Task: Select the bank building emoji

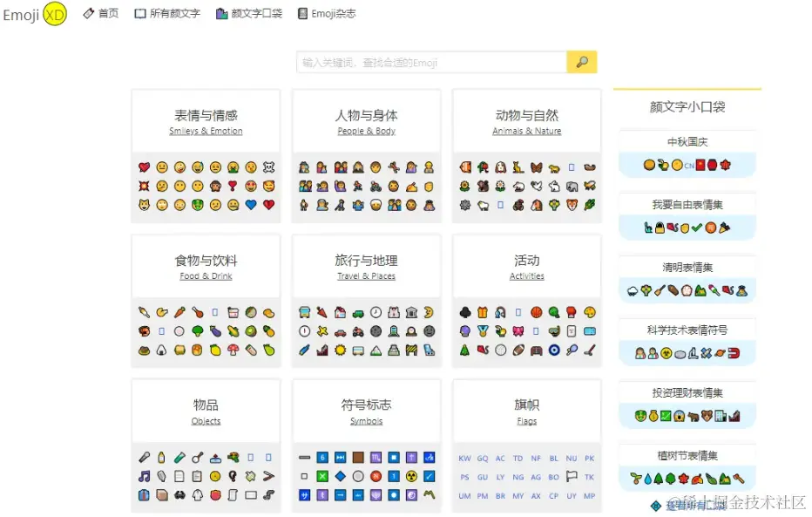Action: 411,312
